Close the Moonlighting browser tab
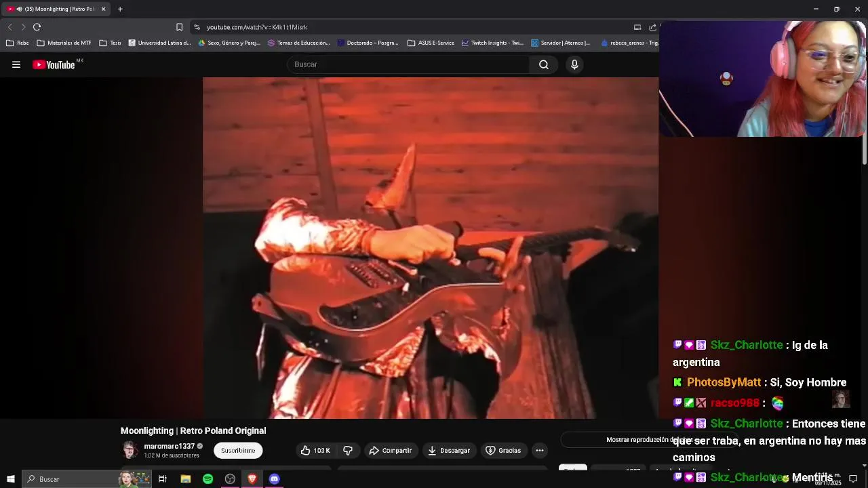The height and width of the screenshot is (488, 868). [x=103, y=9]
